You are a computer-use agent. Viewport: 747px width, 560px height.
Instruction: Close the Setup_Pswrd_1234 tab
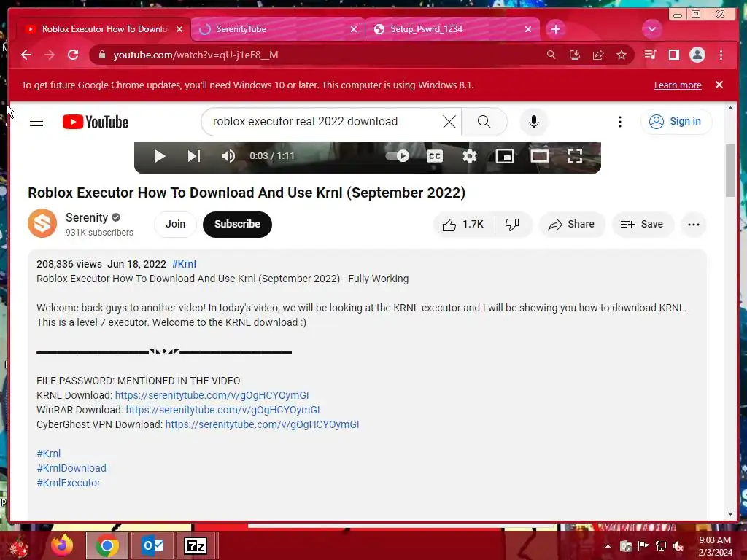tap(528, 29)
